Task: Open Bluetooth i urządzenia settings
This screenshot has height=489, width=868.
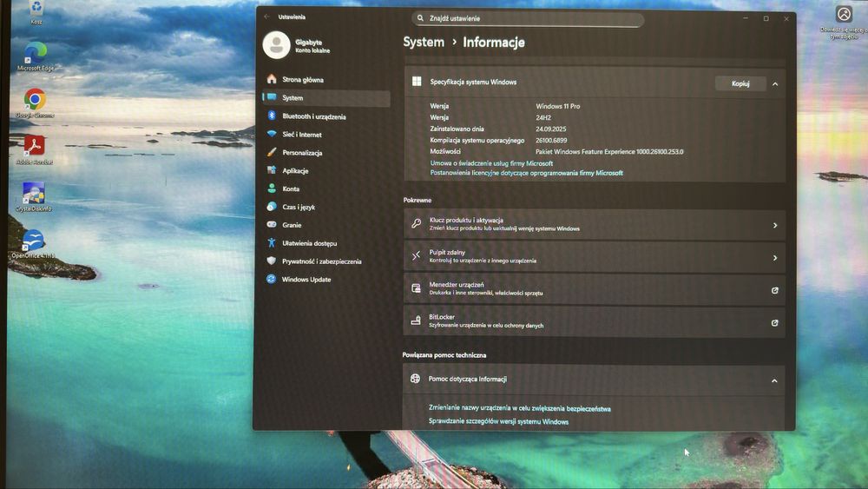Action: click(x=326, y=116)
